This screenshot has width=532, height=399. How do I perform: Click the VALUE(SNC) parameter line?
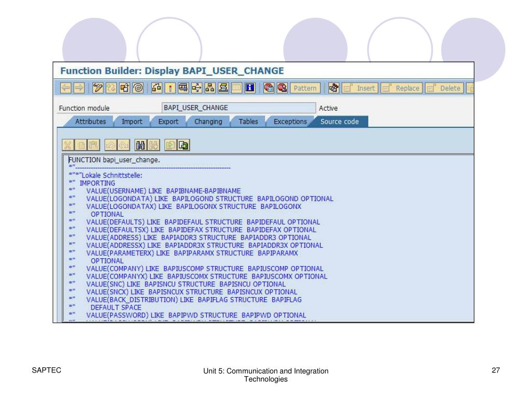(177, 284)
